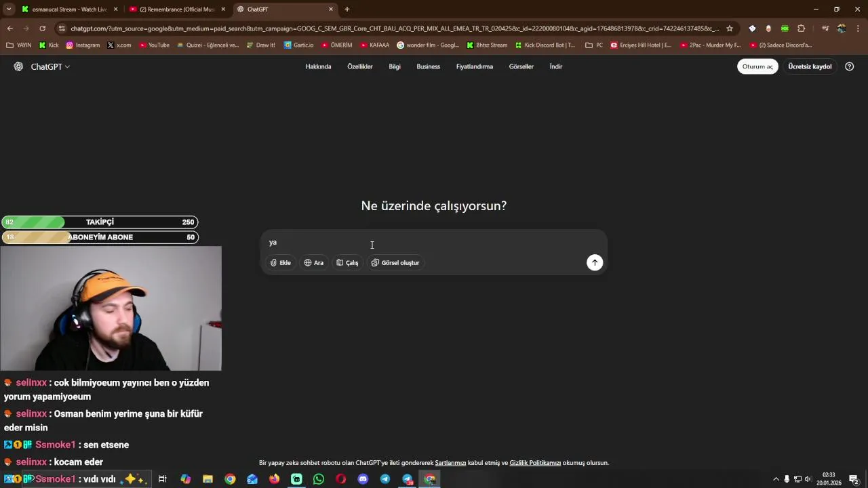The height and width of the screenshot is (488, 868).
Task: Open Firefox from the taskbar
Action: 274,479
